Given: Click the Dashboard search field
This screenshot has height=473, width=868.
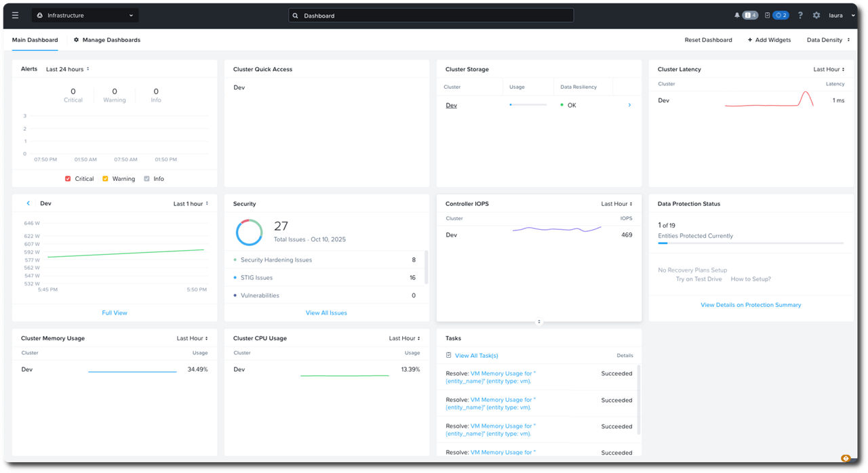Looking at the screenshot, I should (x=431, y=15).
